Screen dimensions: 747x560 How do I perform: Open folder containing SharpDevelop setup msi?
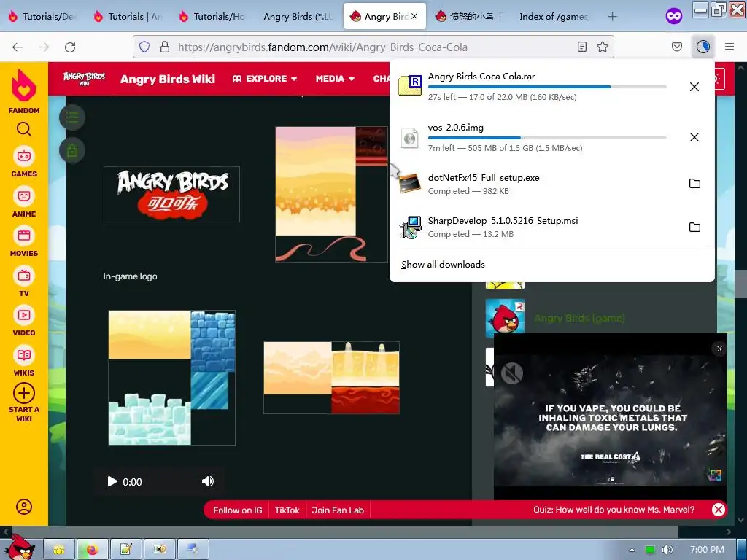pos(694,227)
